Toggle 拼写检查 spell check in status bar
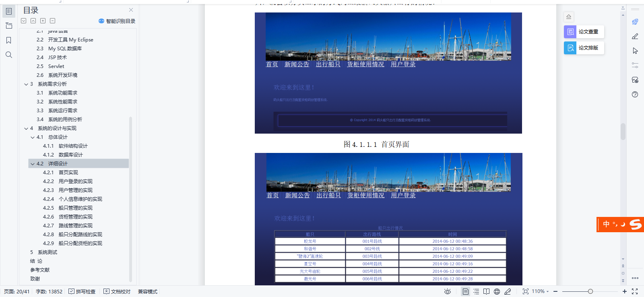 coord(82,291)
